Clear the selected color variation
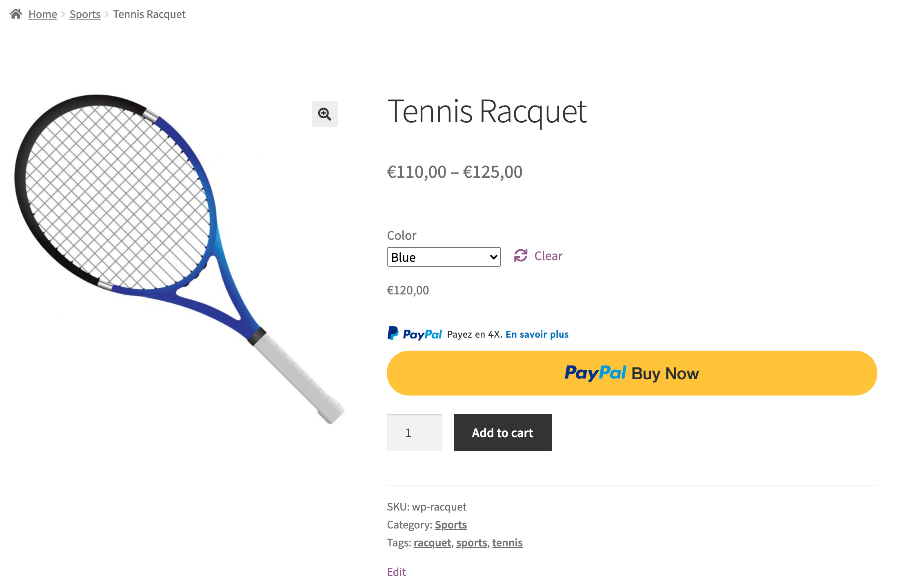The width and height of the screenshot is (901, 588). click(548, 256)
